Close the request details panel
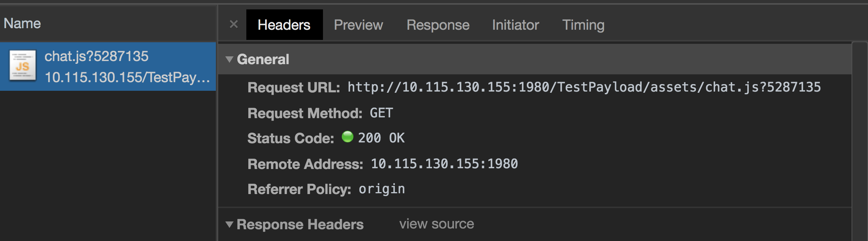Viewport: 868px width, 241px height. coord(234,25)
